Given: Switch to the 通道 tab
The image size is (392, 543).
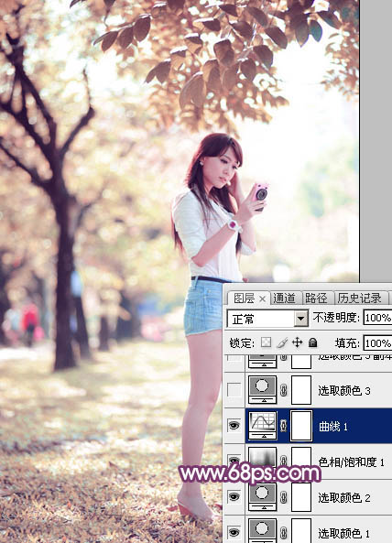Looking at the screenshot, I should (x=284, y=299).
